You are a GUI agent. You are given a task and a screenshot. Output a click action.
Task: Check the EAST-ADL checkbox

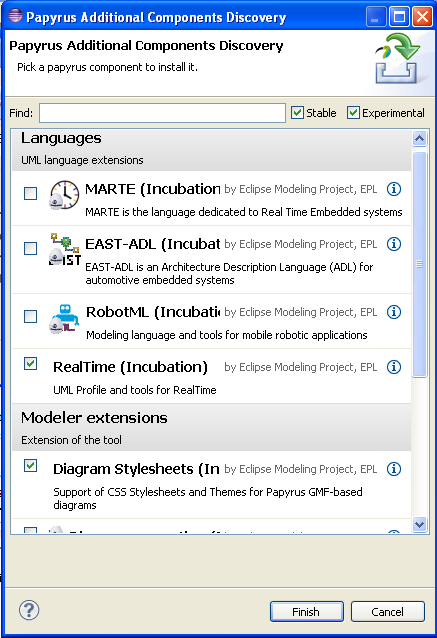(31, 248)
